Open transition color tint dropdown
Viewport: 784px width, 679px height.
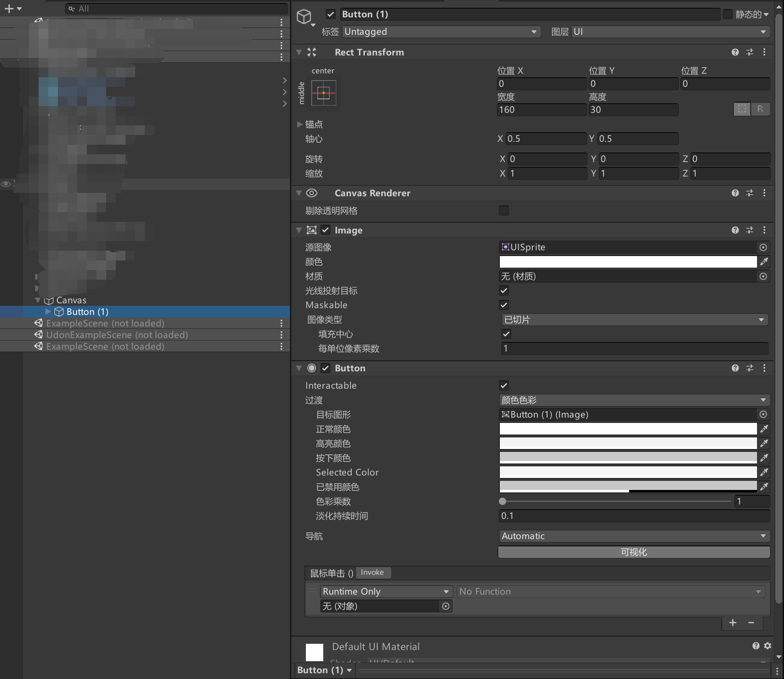(634, 400)
